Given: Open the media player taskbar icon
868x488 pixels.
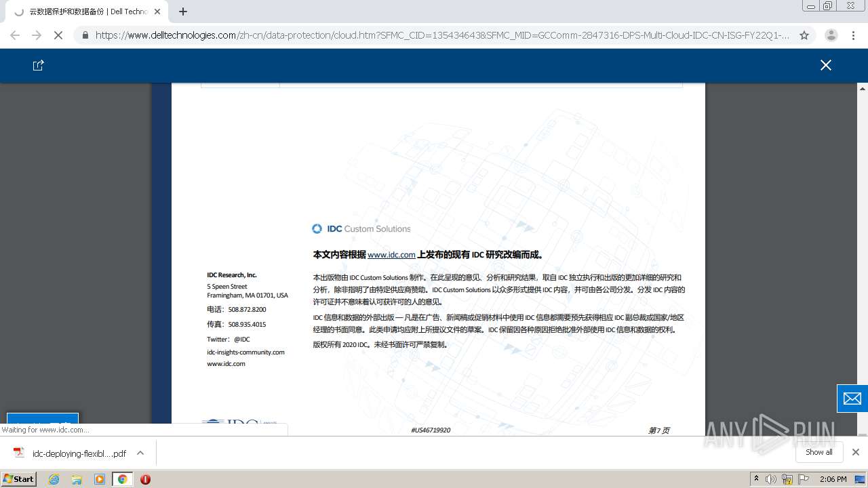Looking at the screenshot, I should (100, 479).
